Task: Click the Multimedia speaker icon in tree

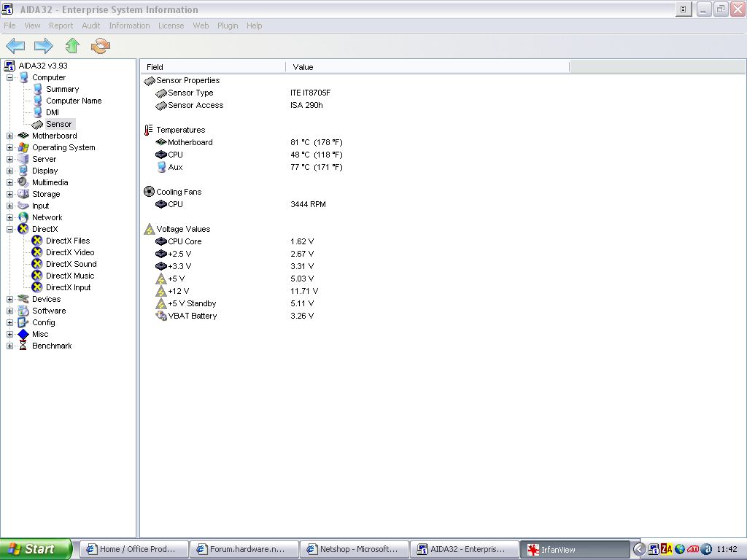Action: (23, 182)
